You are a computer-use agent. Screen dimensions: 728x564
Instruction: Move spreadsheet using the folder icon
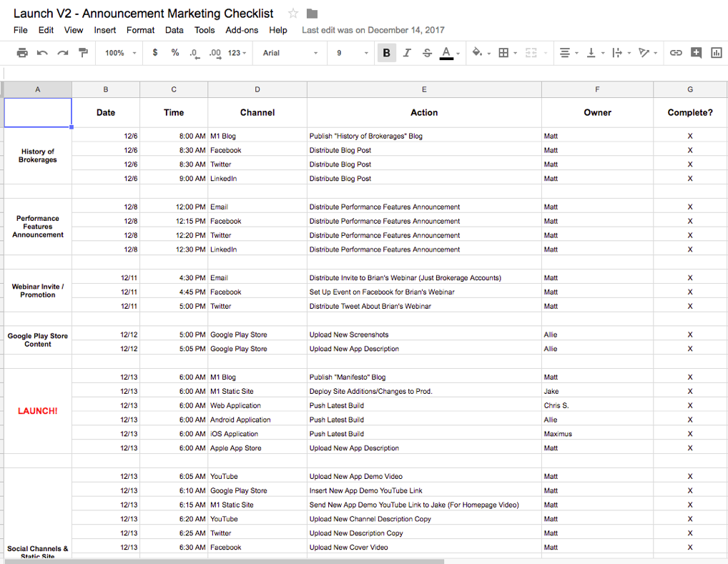(x=312, y=14)
